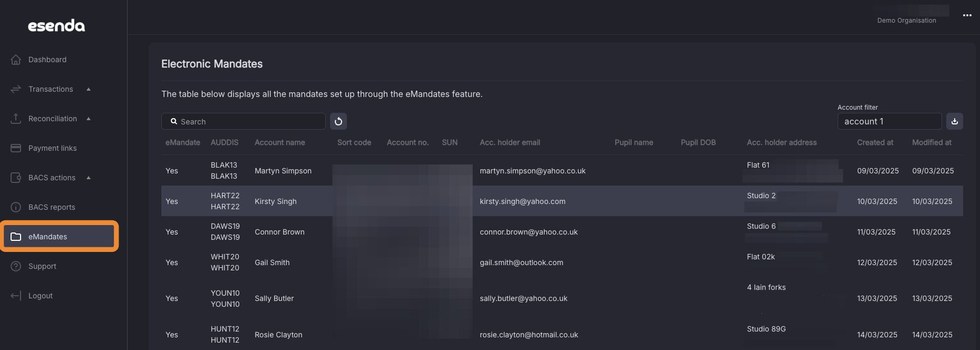Click the Demo Organisation label
The image size is (980, 350).
click(907, 21)
